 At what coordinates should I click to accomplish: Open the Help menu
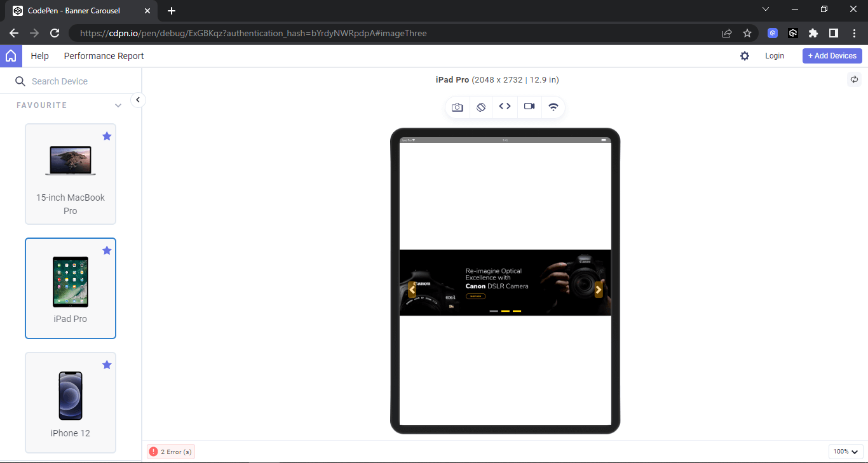tap(39, 56)
